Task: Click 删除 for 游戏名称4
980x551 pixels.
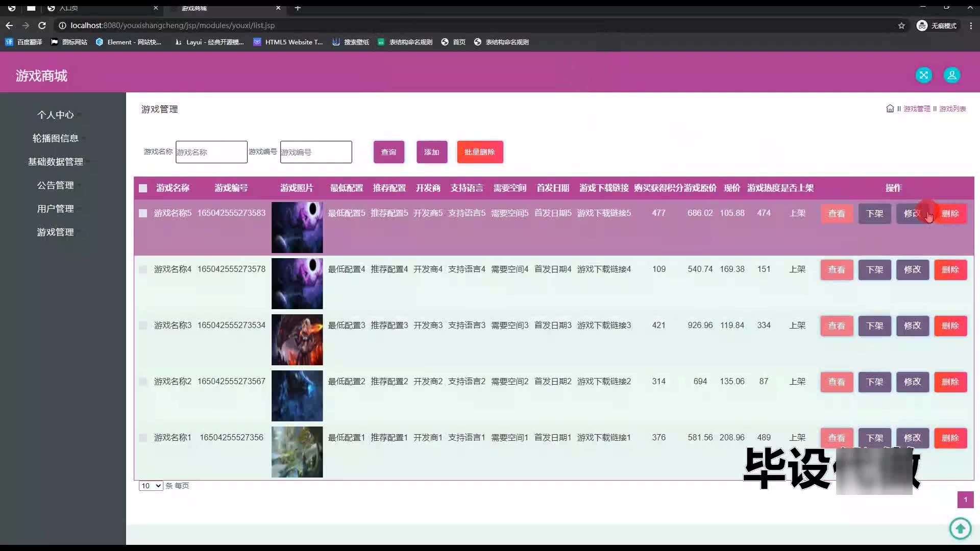Action: coord(950,270)
